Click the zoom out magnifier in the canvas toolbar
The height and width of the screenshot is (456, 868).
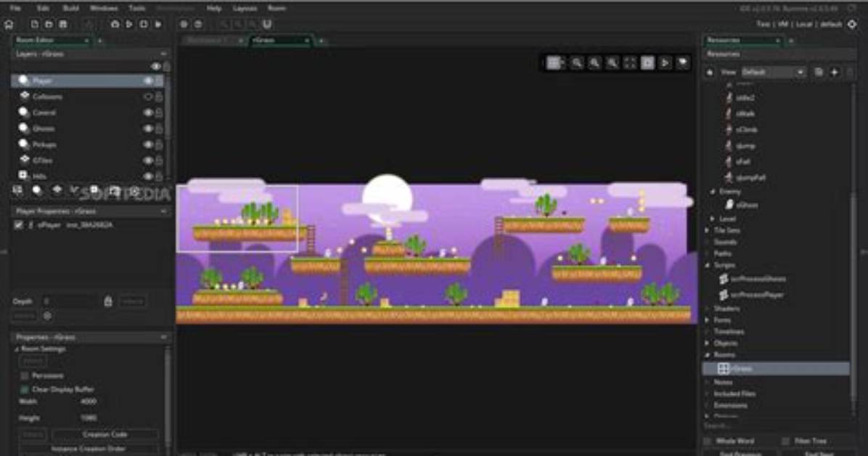577,62
